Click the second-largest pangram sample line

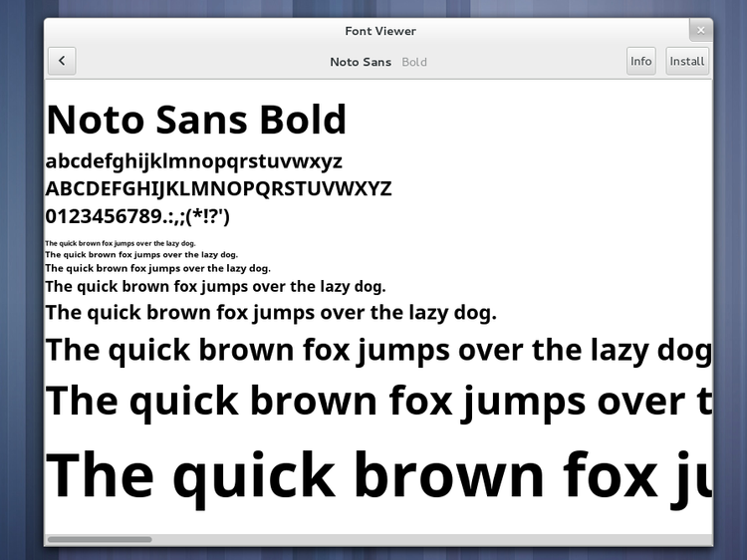point(378,401)
